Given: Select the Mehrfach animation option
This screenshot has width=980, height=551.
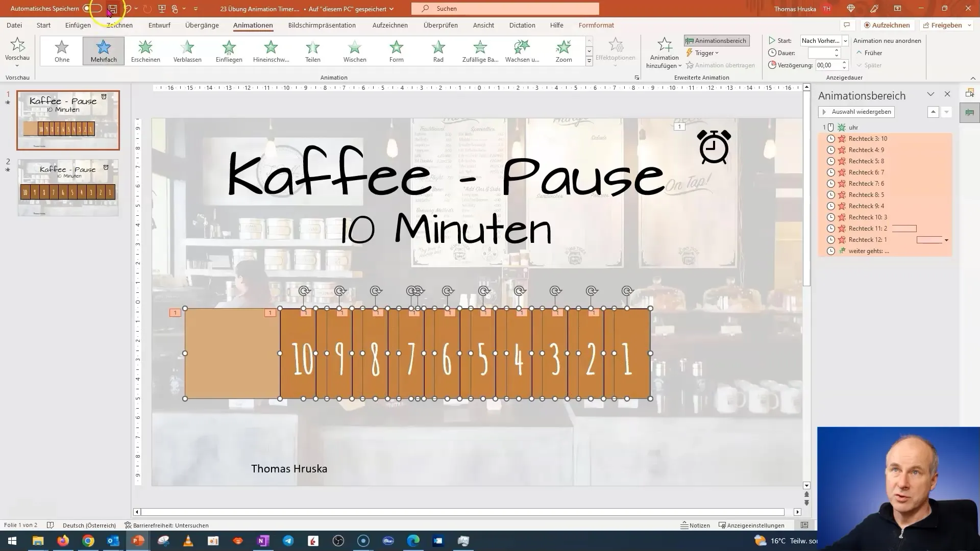Looking at the screenshot, I should 104,51.
